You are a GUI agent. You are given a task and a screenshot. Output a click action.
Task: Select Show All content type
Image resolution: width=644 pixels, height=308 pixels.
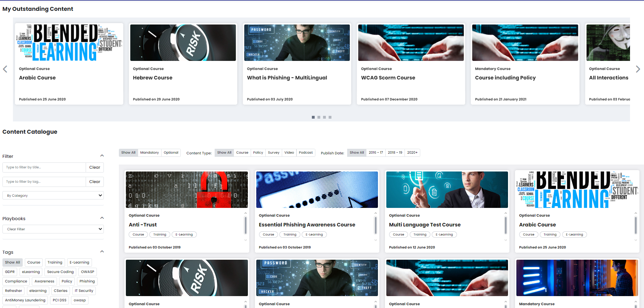point(224,153)
